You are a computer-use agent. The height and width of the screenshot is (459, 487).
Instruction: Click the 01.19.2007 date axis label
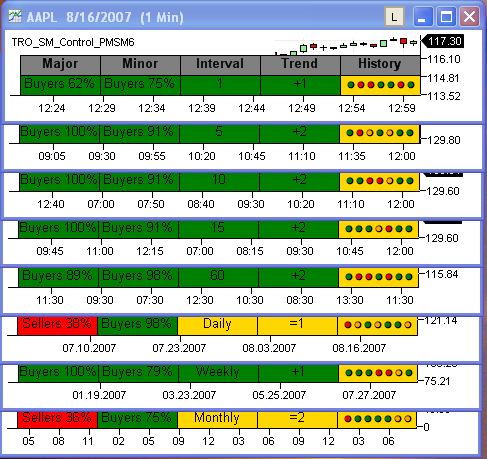99,395
